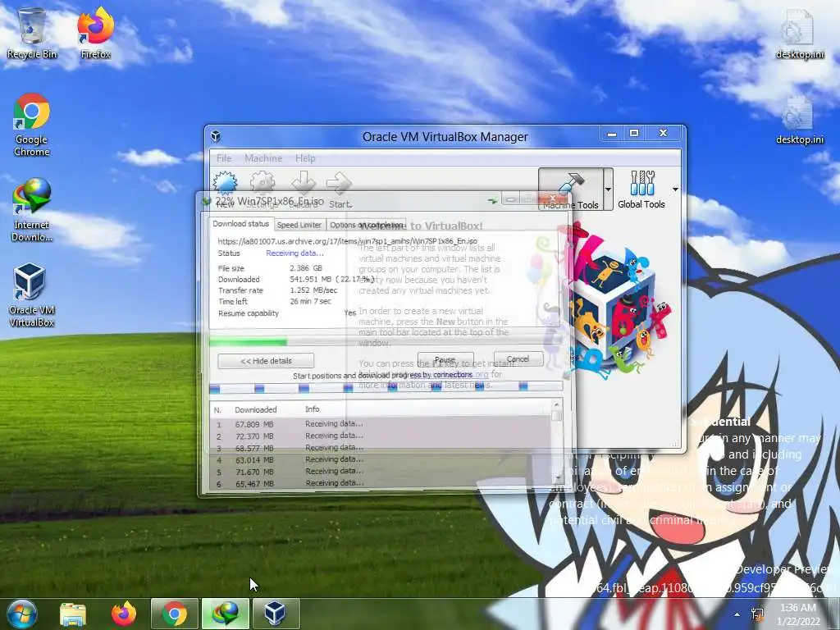
Task: Click the connection list vertical scrollbar
Action: pos(557,442)
